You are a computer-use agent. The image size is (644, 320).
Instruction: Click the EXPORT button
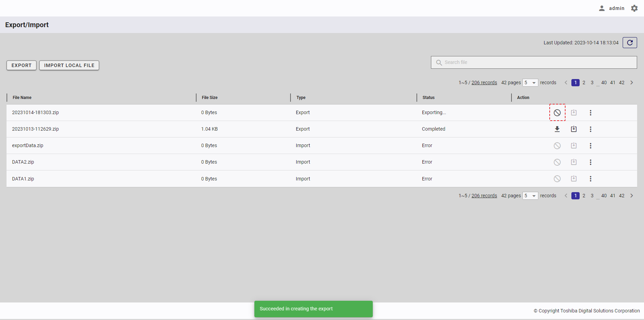[x=21, y=65]
